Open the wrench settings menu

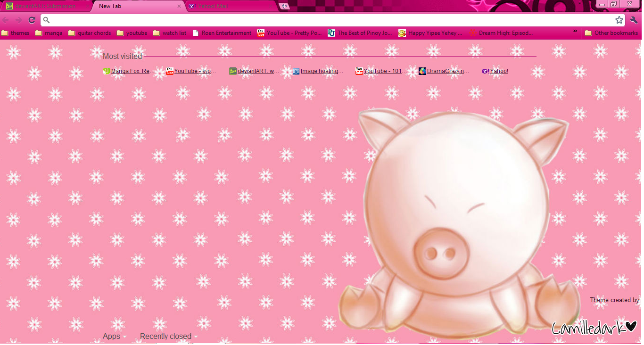coord(634,20)
